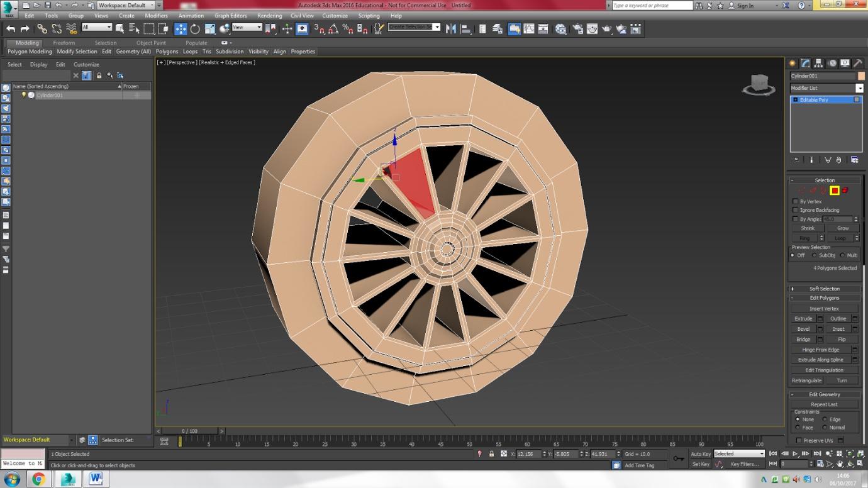Click the Mirror tool icon
The image size is (868, 488).
[451, 29]
